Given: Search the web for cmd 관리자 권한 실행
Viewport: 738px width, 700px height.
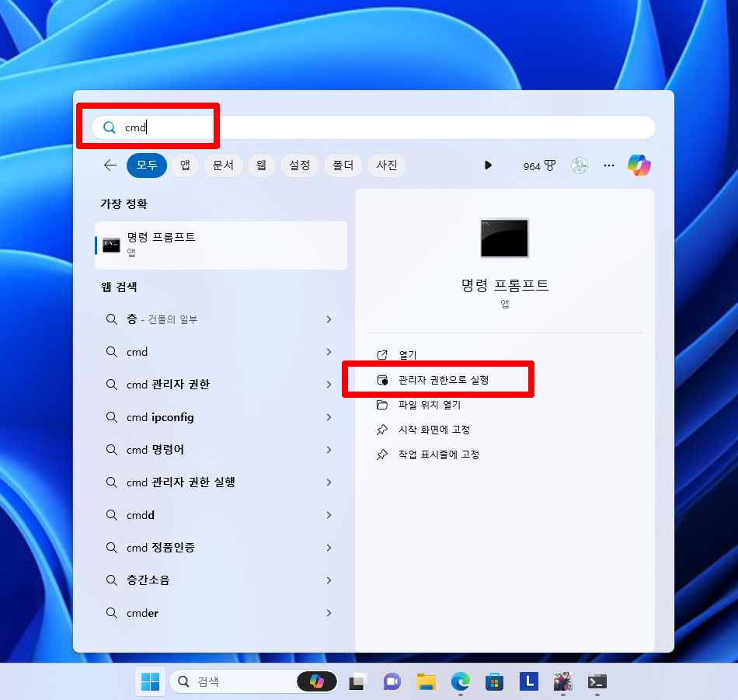Looking at the screenshot, I should click(181, 482).
